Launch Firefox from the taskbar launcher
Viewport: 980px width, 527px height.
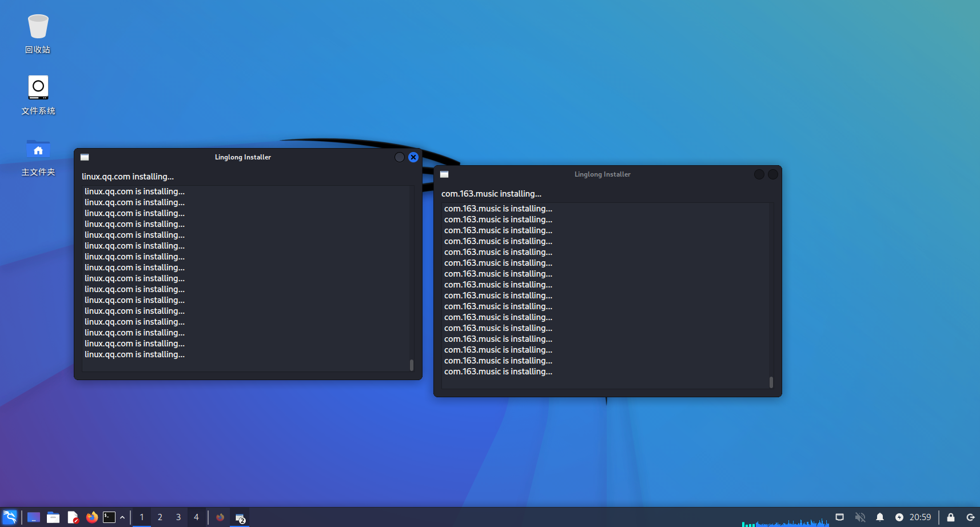[x=92, y=517]
